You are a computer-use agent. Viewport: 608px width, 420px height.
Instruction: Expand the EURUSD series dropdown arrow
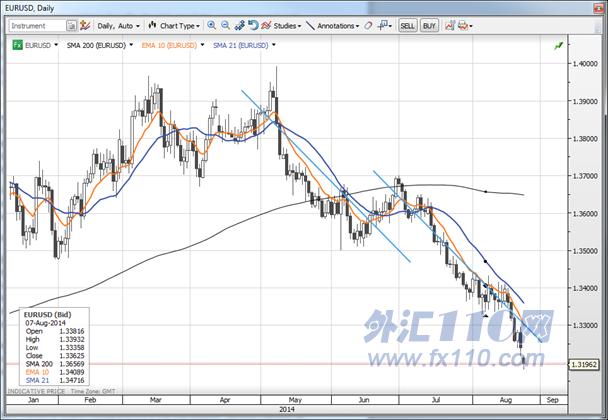[x=56, y=45]
